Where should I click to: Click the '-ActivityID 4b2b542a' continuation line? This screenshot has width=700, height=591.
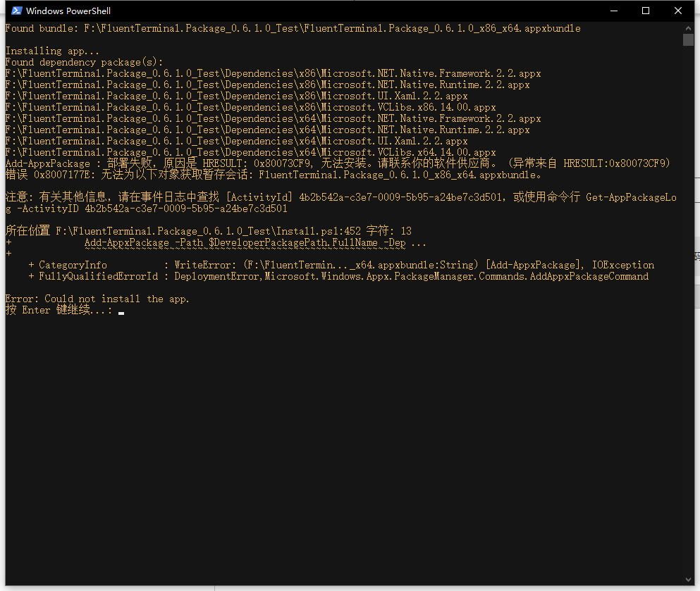[x=147, y=209]
